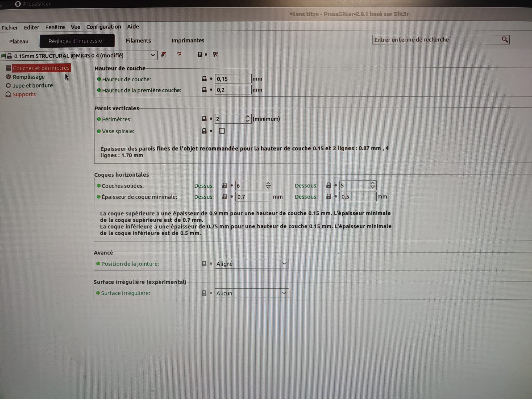The height and width of the screenshot is (399, 532).
Task: Open the Supports settings page
Action: tap(24, 94)
